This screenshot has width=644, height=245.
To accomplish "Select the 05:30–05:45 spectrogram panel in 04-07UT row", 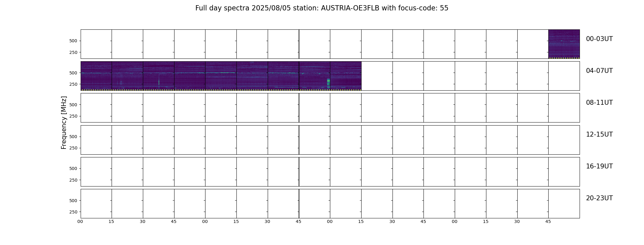I will pyautogui.click(x=283, y=76).
